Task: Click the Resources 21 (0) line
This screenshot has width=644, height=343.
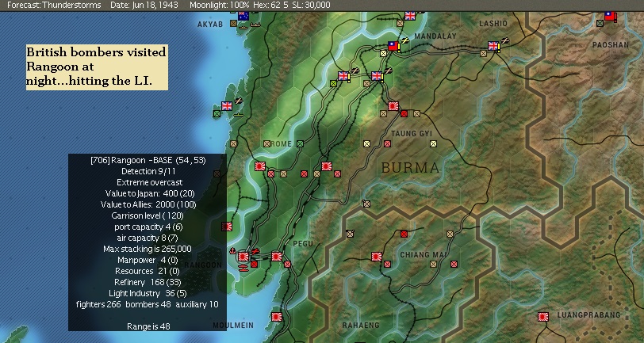Action: [147, 271]
